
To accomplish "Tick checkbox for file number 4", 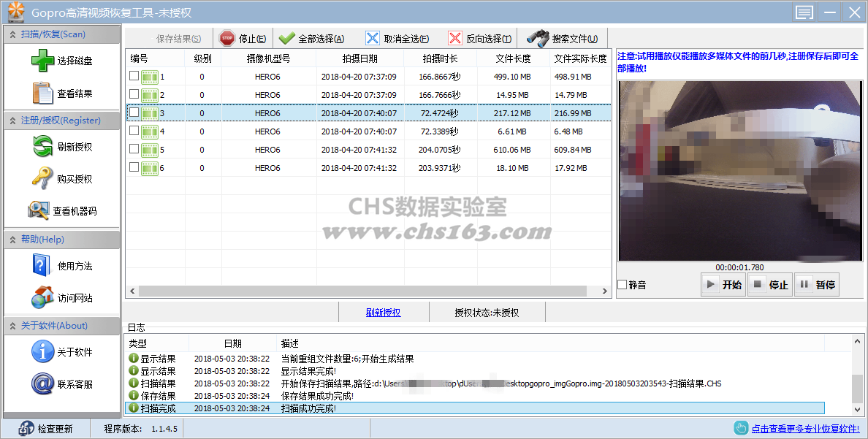I will (134, 131).
